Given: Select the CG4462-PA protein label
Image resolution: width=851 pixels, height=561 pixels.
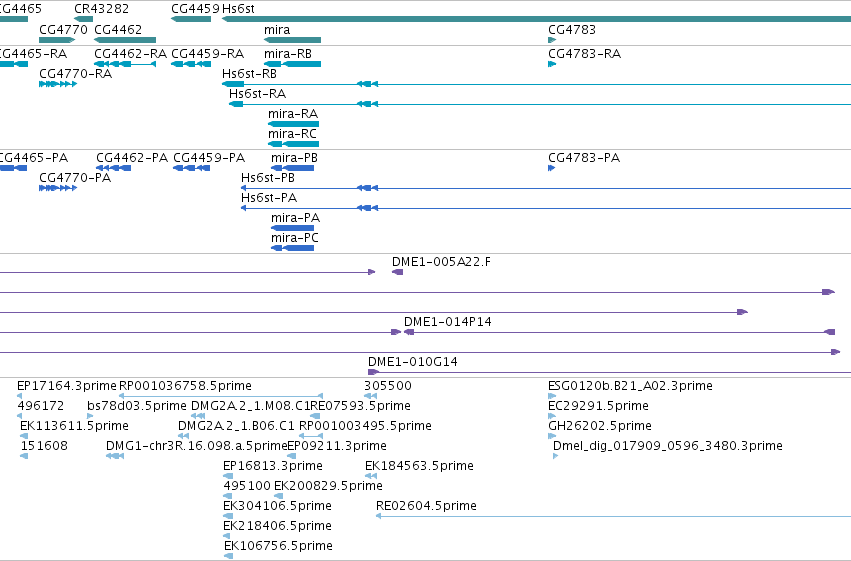Looking at the screenshot, I should [x=132, y=157].
